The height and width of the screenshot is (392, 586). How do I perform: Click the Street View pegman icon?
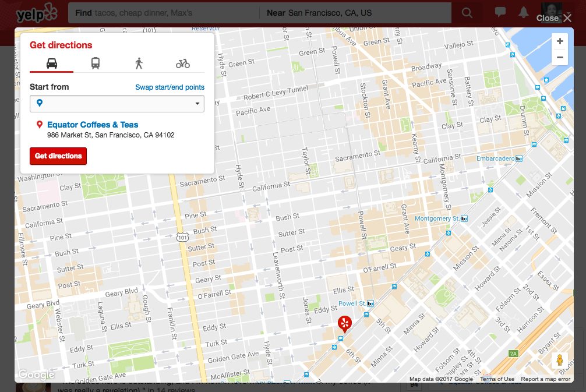(559, 360)
